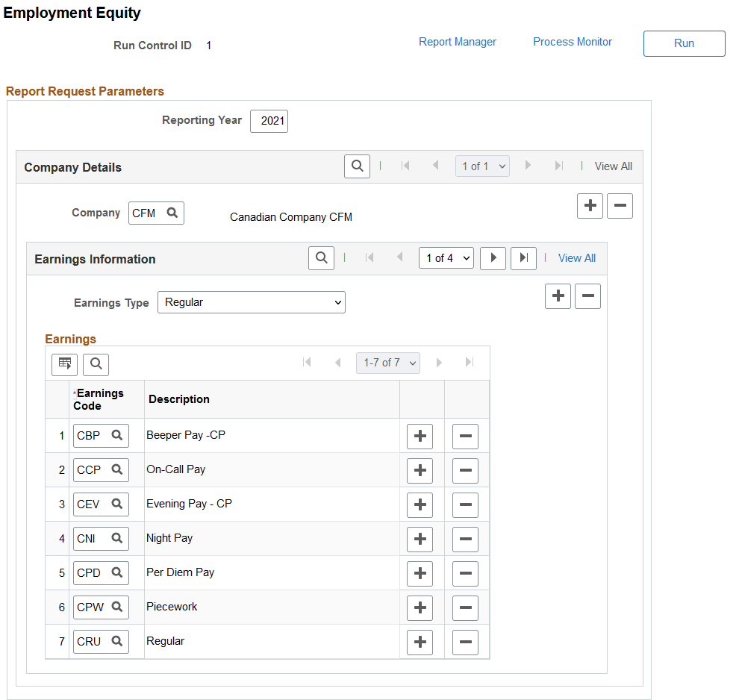739x700 pixels.
Task: Open the Earnings Type dropdown showing Regular
Action: pyautogui.click(x=251, y=302)
